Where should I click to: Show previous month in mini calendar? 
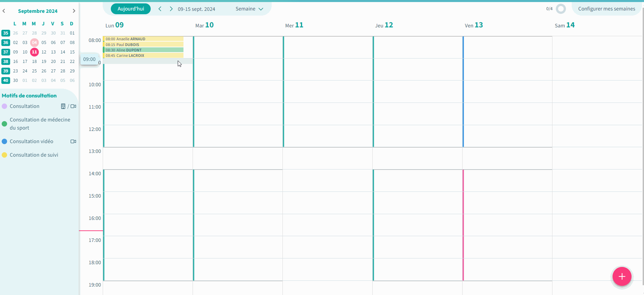(x=4, y=11)
